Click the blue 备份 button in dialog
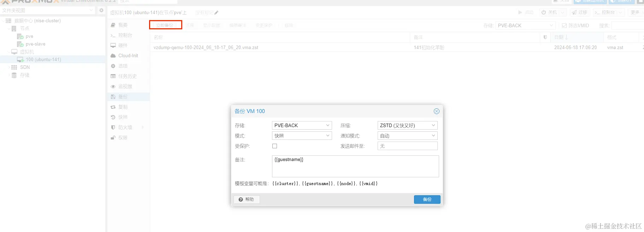Image resolution: width=644 pixels, height=232 pixels. pyautogui.click(x=427, y=200)
